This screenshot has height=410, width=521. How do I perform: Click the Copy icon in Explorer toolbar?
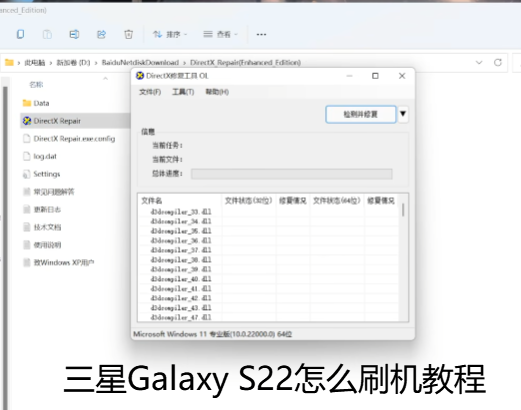pos(20,34)
